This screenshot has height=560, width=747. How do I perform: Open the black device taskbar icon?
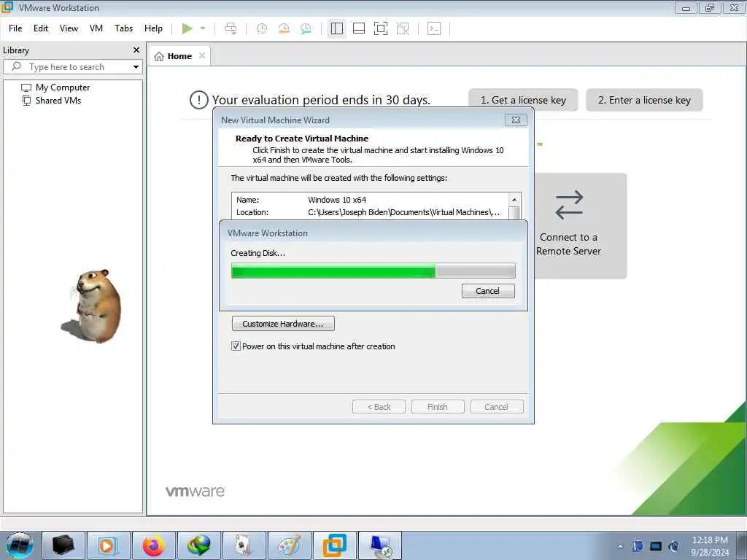pyautogui.click(x=63, y=545)
